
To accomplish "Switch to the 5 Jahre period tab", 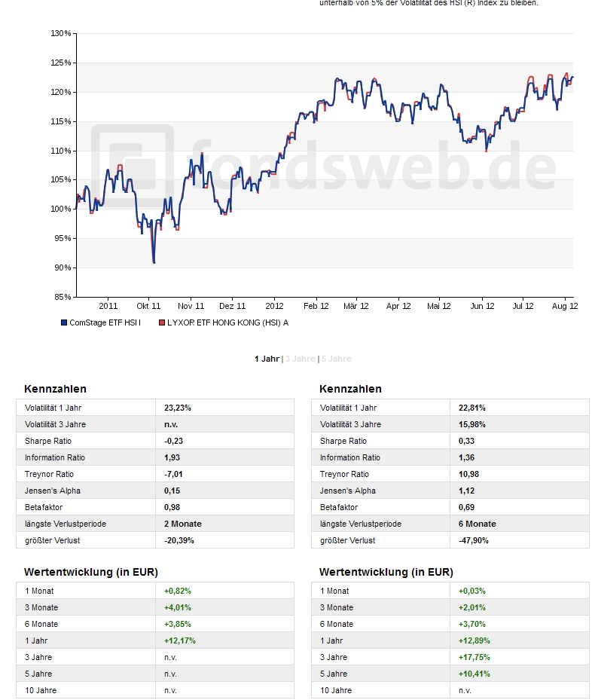I will [336, 359].
